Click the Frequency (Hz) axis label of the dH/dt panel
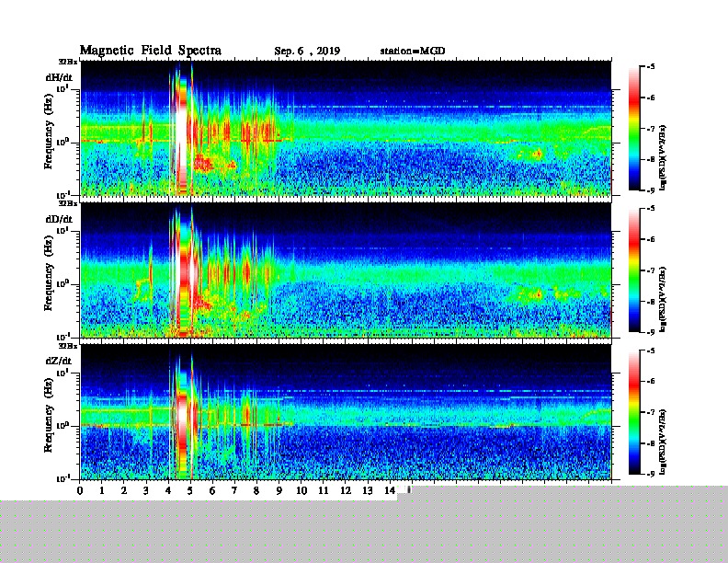Image resolution: width=728 pixels, height=563 pixels. click(49, 131)
